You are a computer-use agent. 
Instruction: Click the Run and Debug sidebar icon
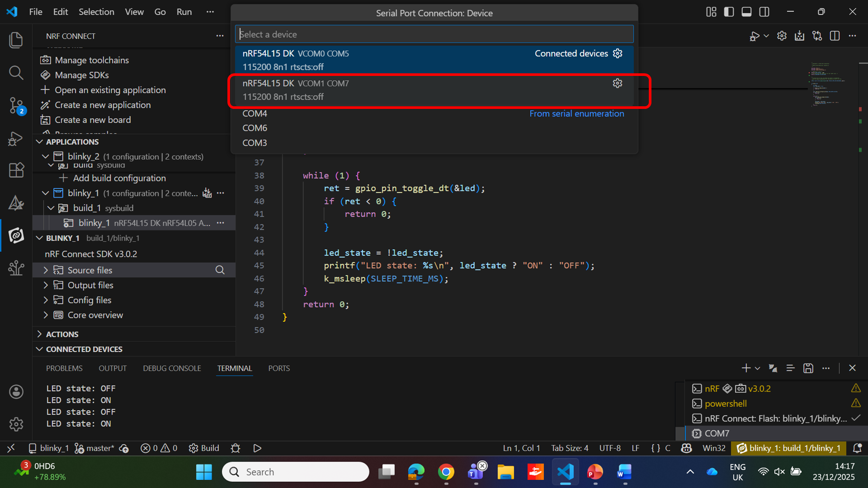[x=16, y=138]
